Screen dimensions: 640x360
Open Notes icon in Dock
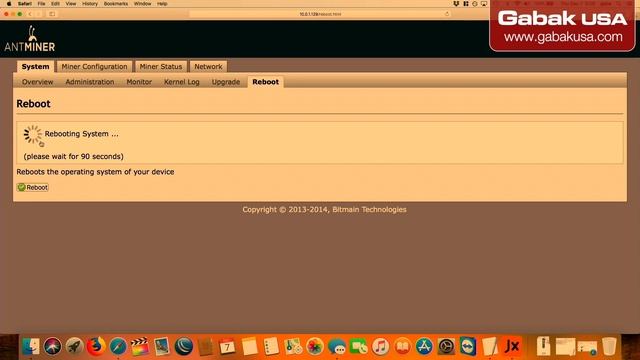click(249, 347)
